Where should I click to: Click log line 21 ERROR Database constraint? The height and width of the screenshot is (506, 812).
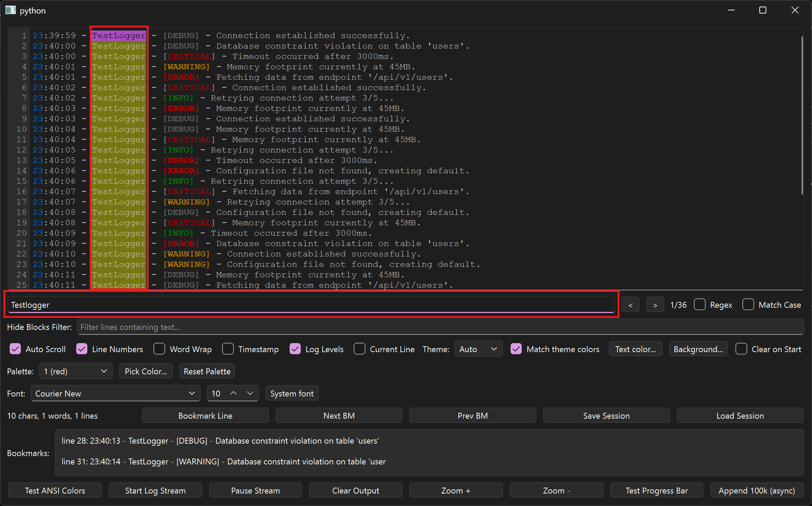251,243
